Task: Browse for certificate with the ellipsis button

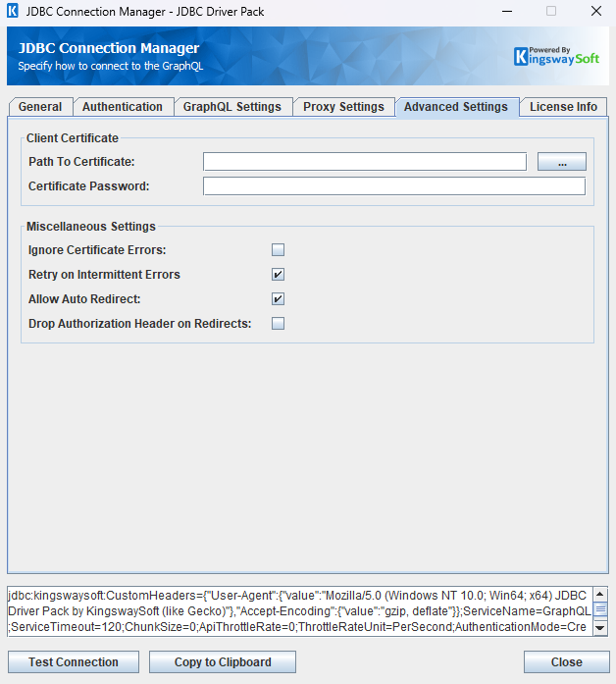Action: pyautogui.click(x=562, y=162)
